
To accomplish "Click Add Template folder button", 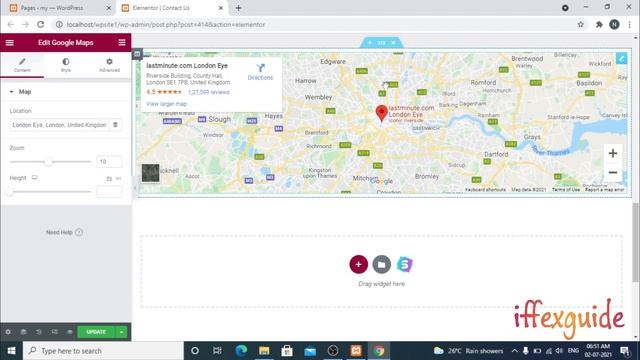I will (x=382, y=264).
